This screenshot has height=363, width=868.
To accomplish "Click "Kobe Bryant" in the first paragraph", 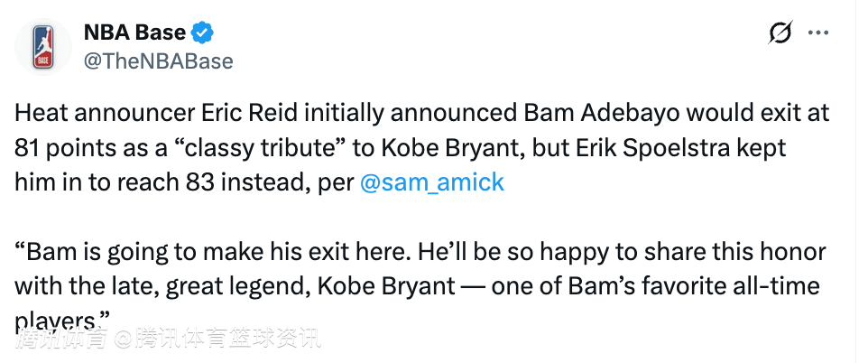I will [448, 149].
